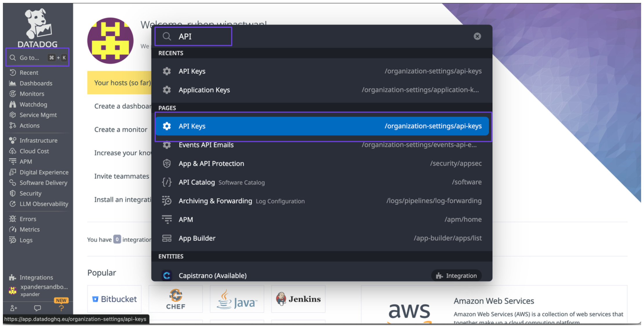
Task: Select highlighted API Keys page result
Action: click(x=322, y=126)
